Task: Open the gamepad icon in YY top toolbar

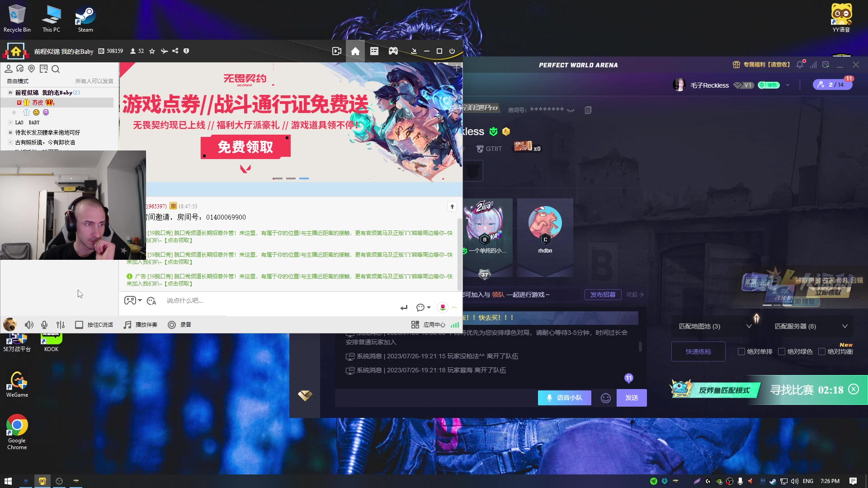Action: click(x=393, y=51)
